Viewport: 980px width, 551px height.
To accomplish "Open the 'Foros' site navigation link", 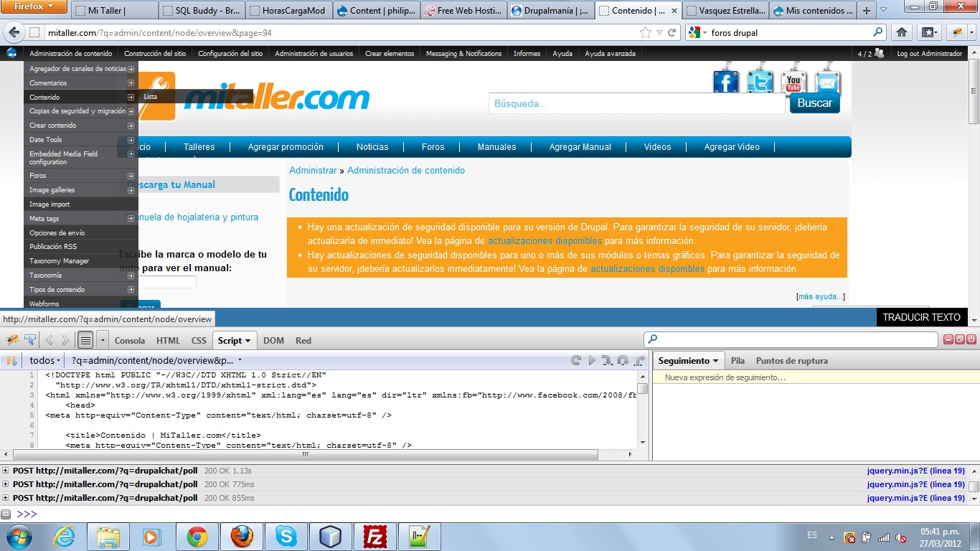I will (433, 146).
